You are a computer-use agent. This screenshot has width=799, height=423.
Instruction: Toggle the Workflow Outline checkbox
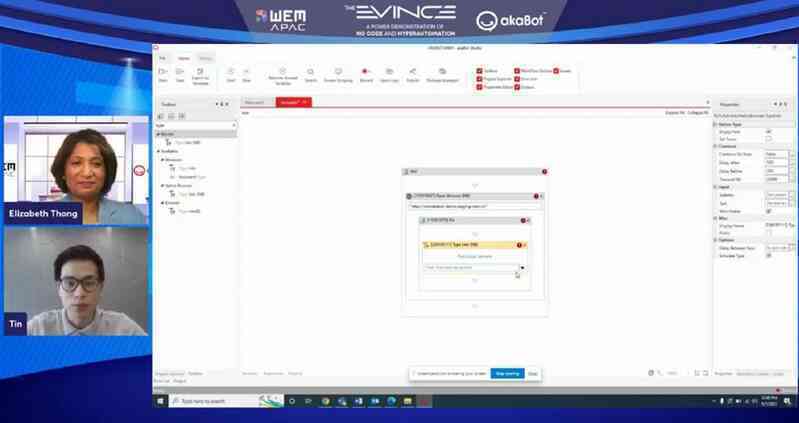[517, 71]
